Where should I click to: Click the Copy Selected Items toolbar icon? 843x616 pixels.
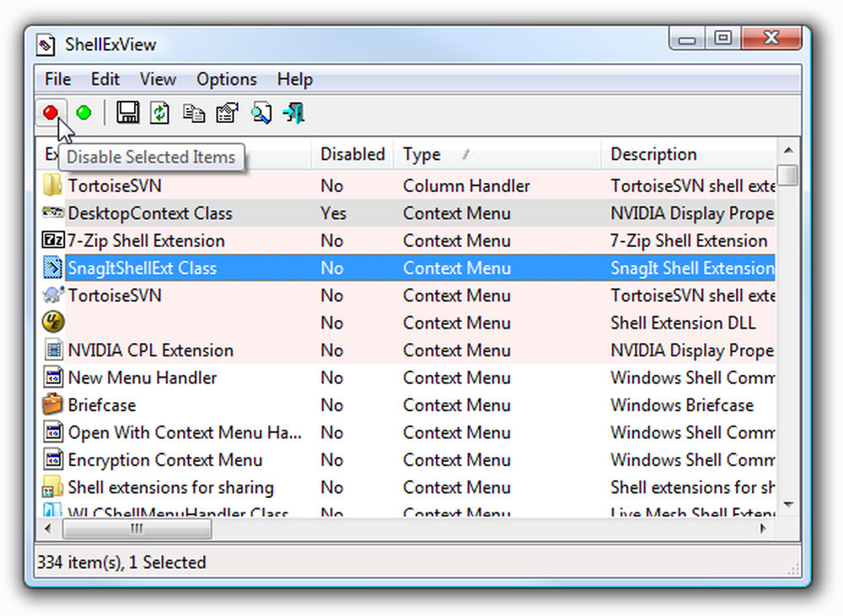pos(194,113)
